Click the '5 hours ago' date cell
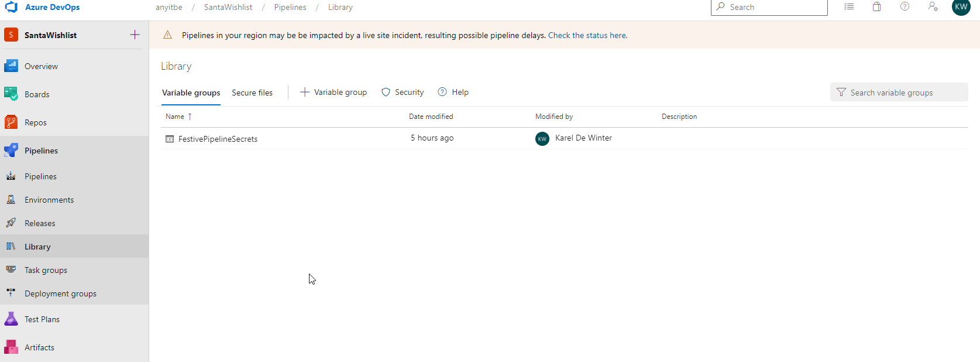Image resolution: width=980 pixels, height=362 pixels. [432, 138]
